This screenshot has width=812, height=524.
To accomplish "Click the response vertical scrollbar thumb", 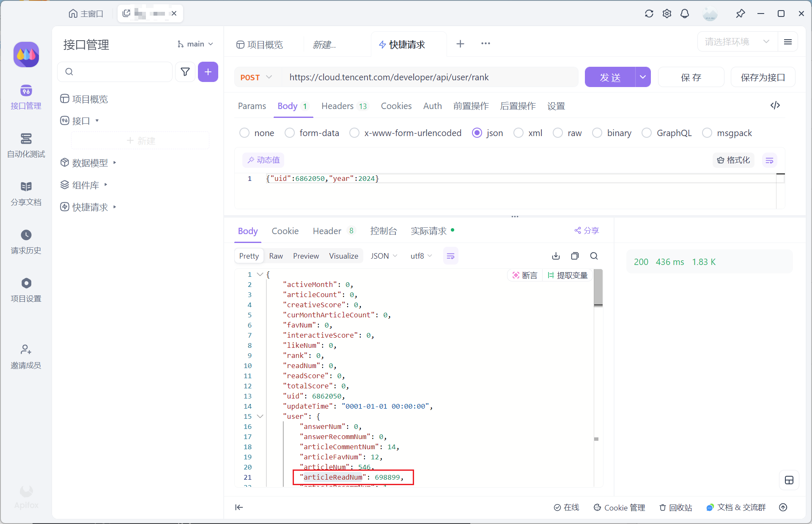I will click(x=598, y=287).
